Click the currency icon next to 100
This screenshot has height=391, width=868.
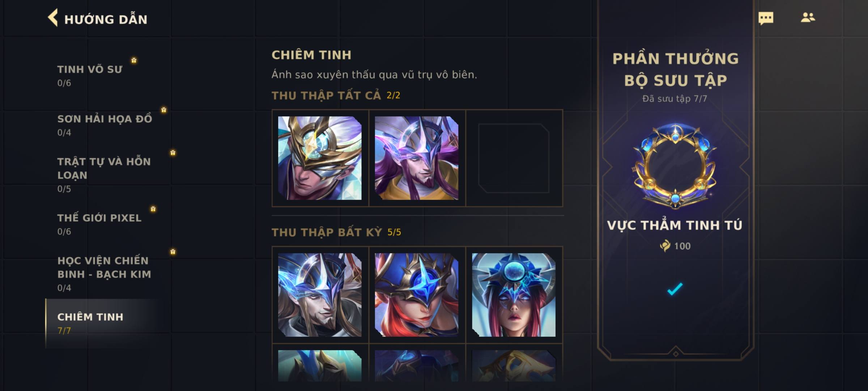click(665, 246)
